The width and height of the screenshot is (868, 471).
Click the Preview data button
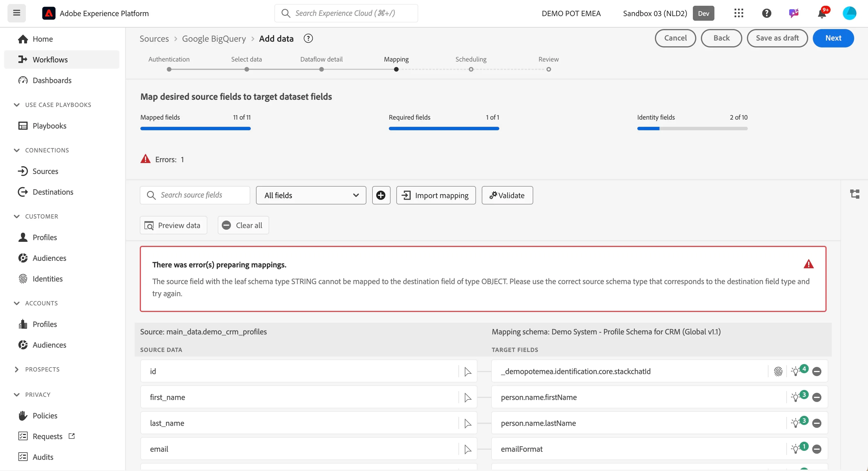click(x=173, y=225)
